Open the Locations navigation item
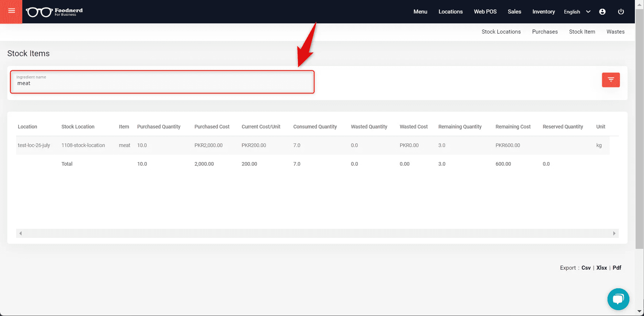 tap(451, 12)
